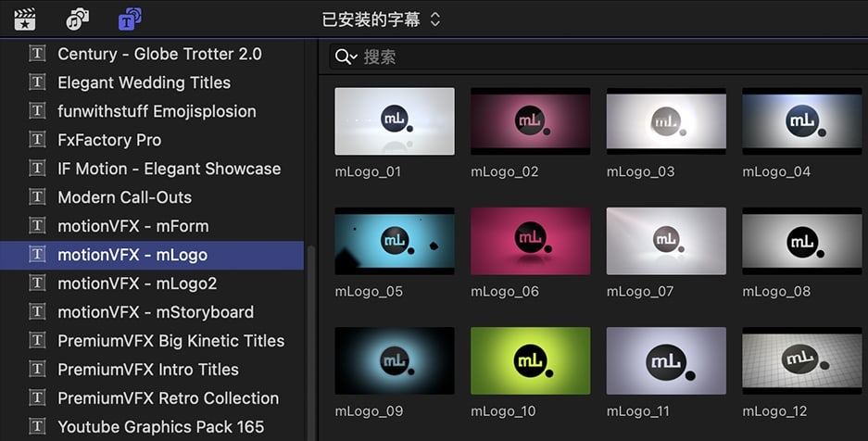The width and height of the screenshot is (868, 441).
Task: Select the mLogo_03 thumbnail
Action: pyautogui.click(x=666, y=121)
